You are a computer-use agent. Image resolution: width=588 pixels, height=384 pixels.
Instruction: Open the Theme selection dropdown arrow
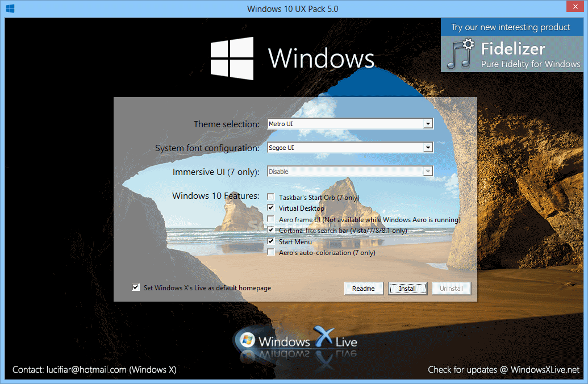[x=427, y=124]
